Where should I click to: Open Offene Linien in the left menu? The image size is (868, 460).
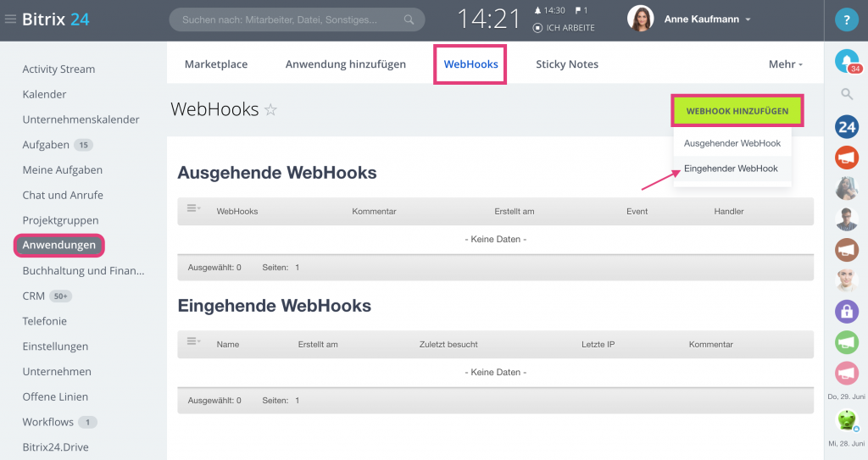55,397
